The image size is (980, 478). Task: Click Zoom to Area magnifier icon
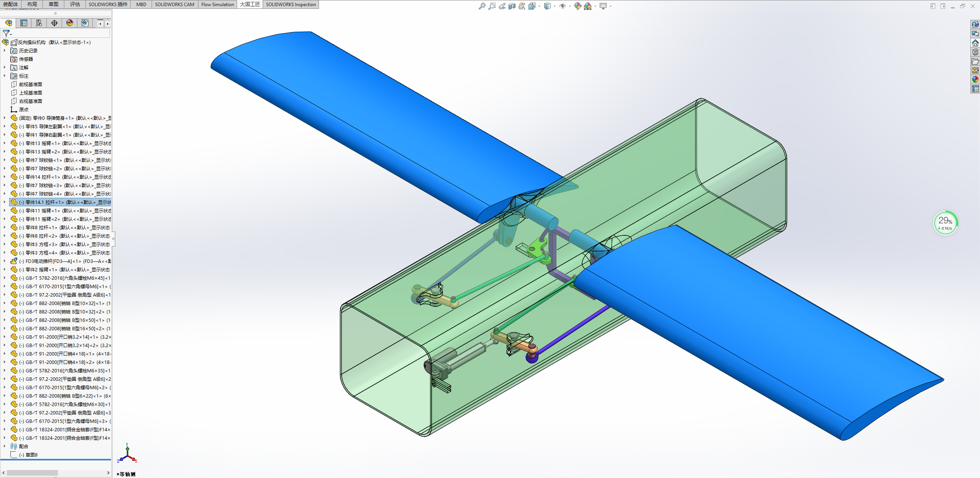(x=492, y=6)
